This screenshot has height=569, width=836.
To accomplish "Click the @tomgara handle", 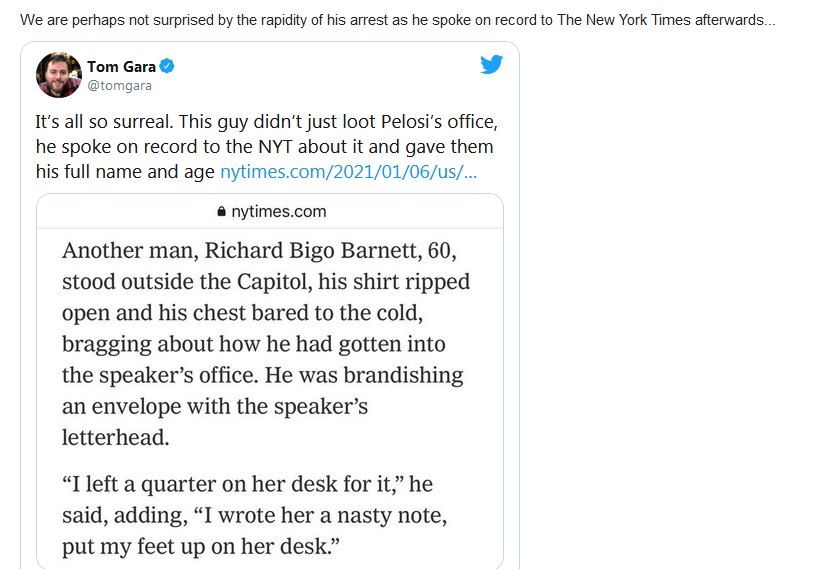I will coord(119,85).
